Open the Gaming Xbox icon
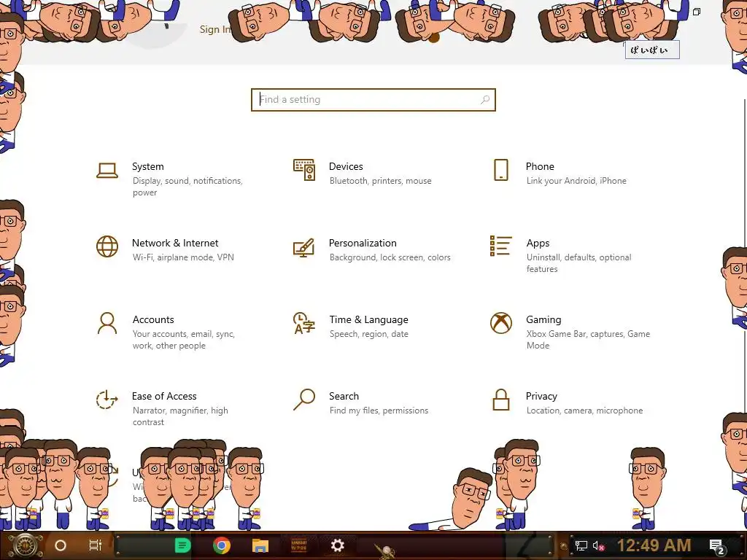747x560 pixels. [x=501, y=323]
